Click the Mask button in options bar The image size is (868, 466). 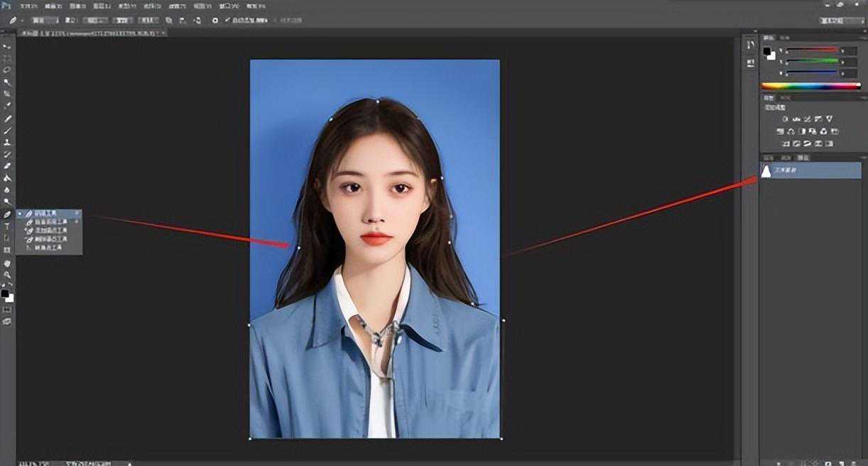(x=122, y=21)
